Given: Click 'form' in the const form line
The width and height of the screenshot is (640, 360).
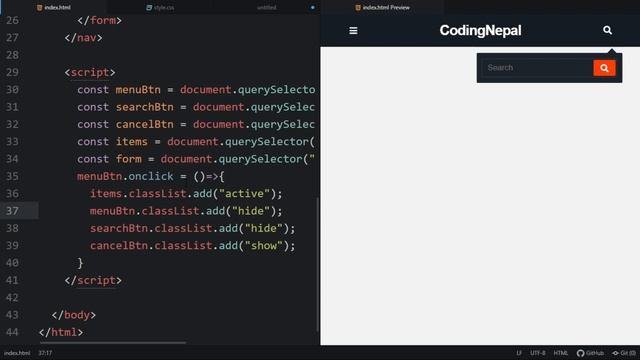Looking at the screenshot, I should [x=129, y=159].
